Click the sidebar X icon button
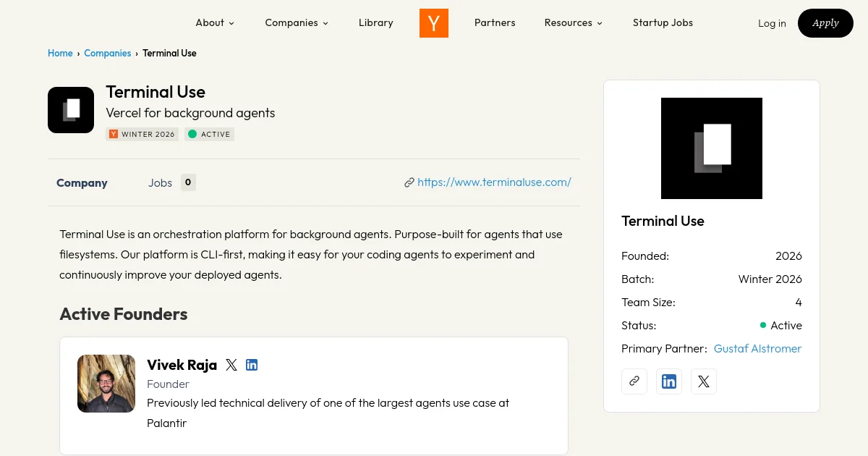 [x=704, y=381]
